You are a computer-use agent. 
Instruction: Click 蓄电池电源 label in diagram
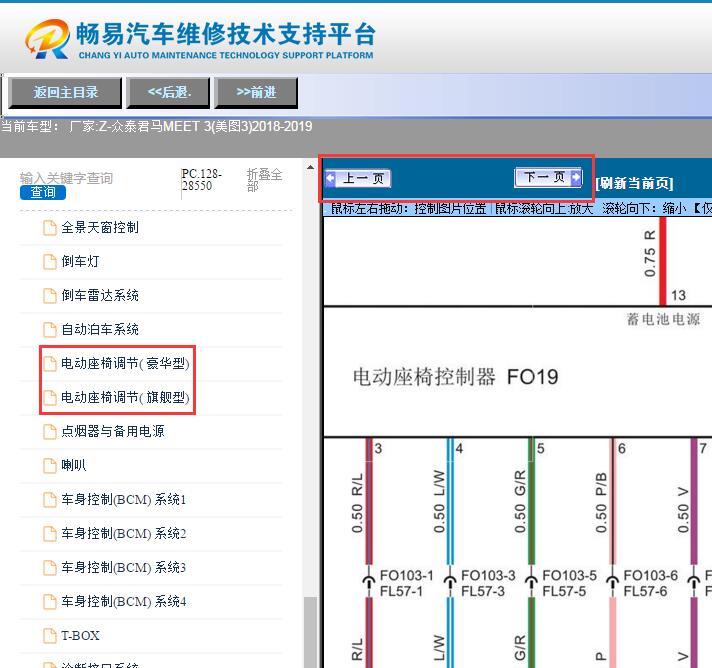click(663, 319)
